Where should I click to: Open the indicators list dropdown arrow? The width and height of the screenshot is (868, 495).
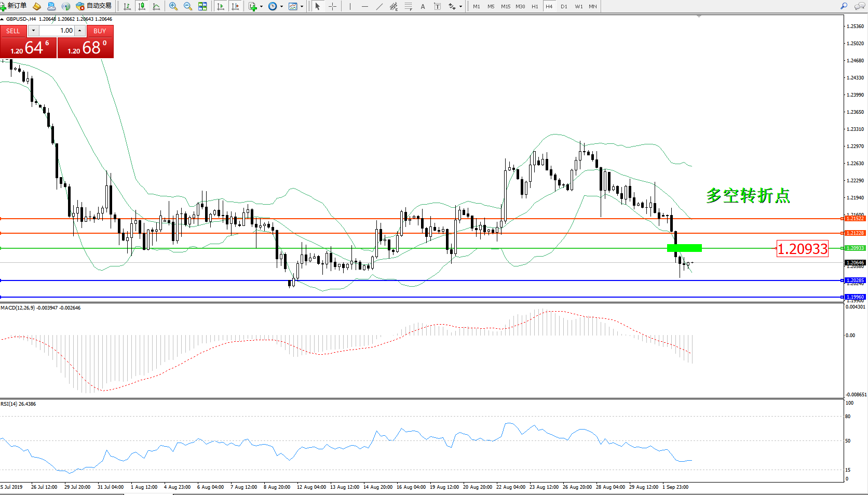[261, 7]
